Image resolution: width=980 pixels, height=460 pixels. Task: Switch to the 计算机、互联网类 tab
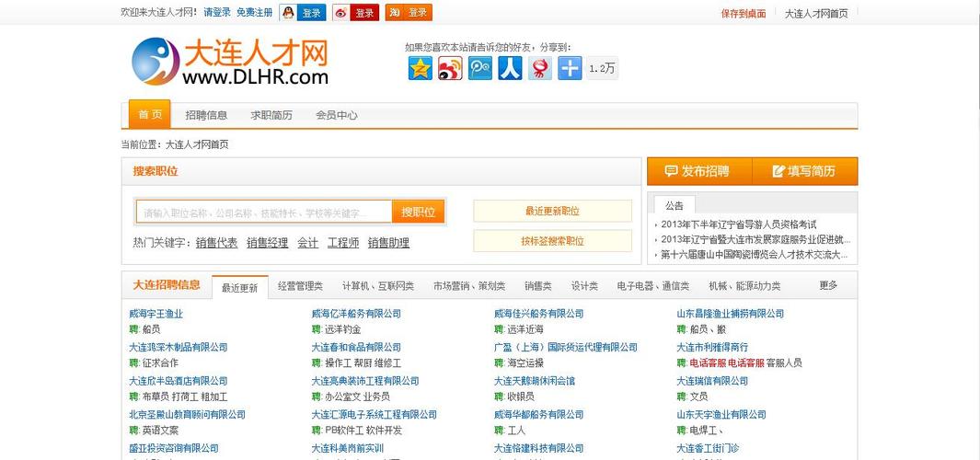pyautogui.click(x=377, y=286)
